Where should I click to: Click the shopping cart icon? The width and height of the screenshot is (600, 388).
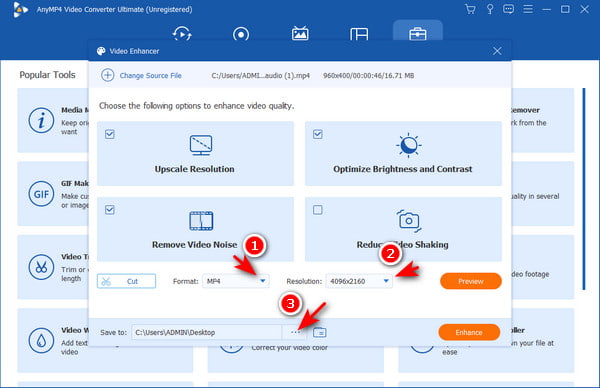click(x=470, y=9)
